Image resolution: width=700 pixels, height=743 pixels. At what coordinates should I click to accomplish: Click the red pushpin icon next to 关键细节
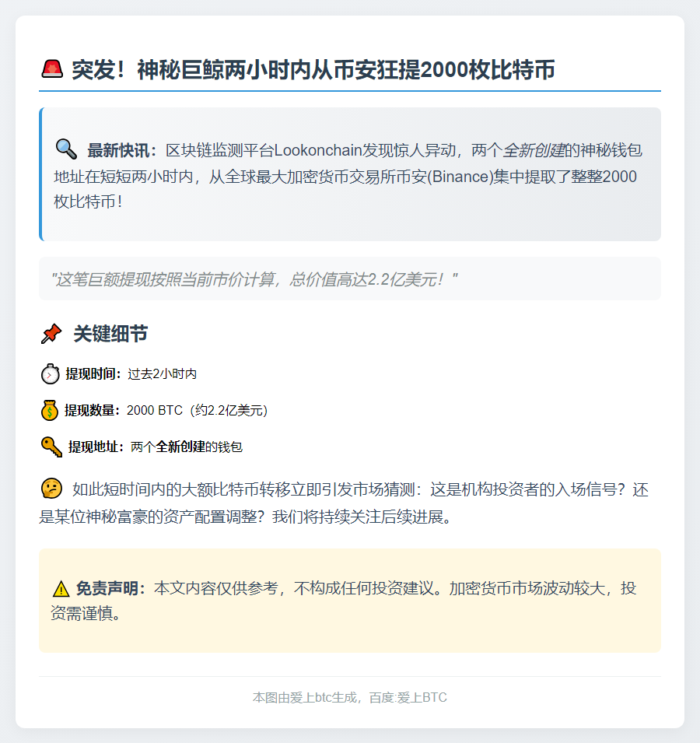point(50,334)
